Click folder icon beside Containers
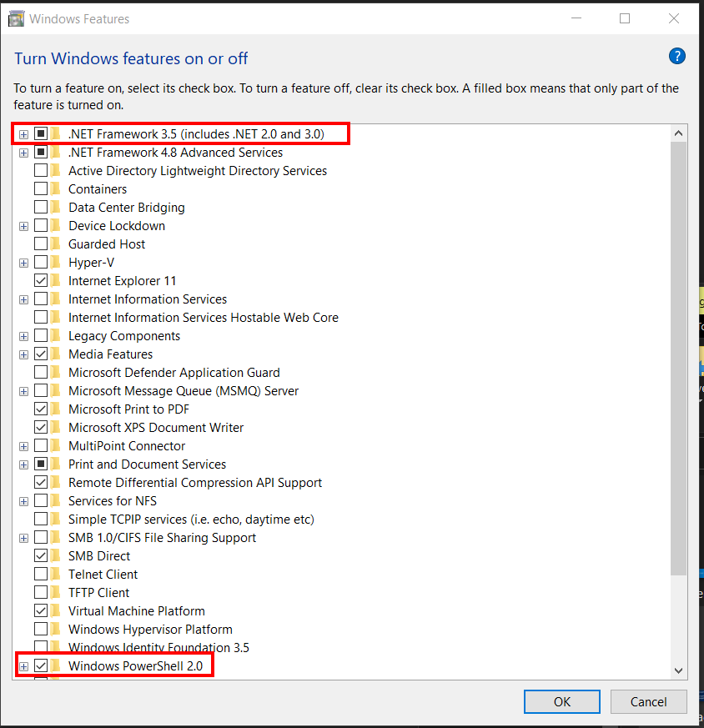 (56, 188)
